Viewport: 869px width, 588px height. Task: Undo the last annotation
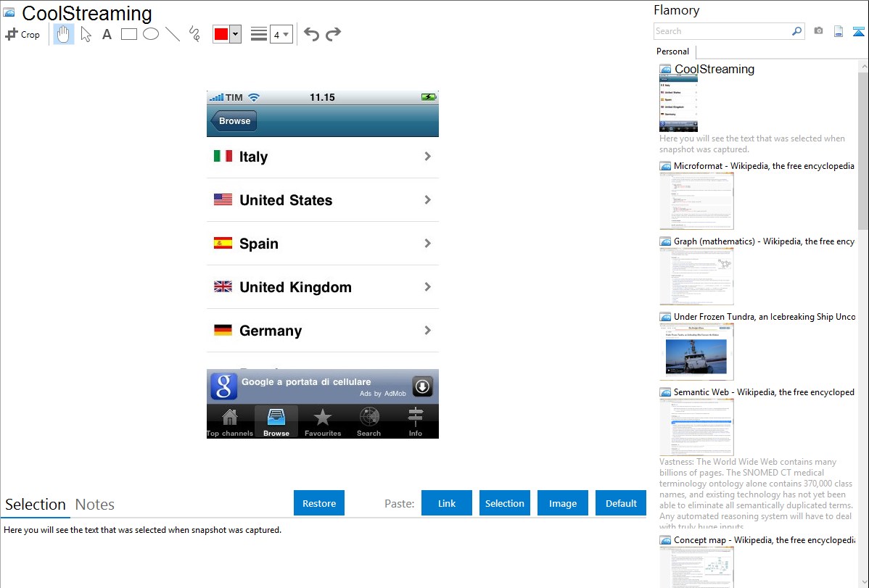point(311,34)
